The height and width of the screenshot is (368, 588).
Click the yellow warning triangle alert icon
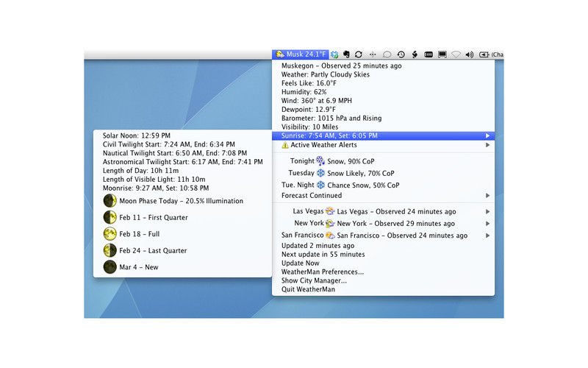click(285, 145)
